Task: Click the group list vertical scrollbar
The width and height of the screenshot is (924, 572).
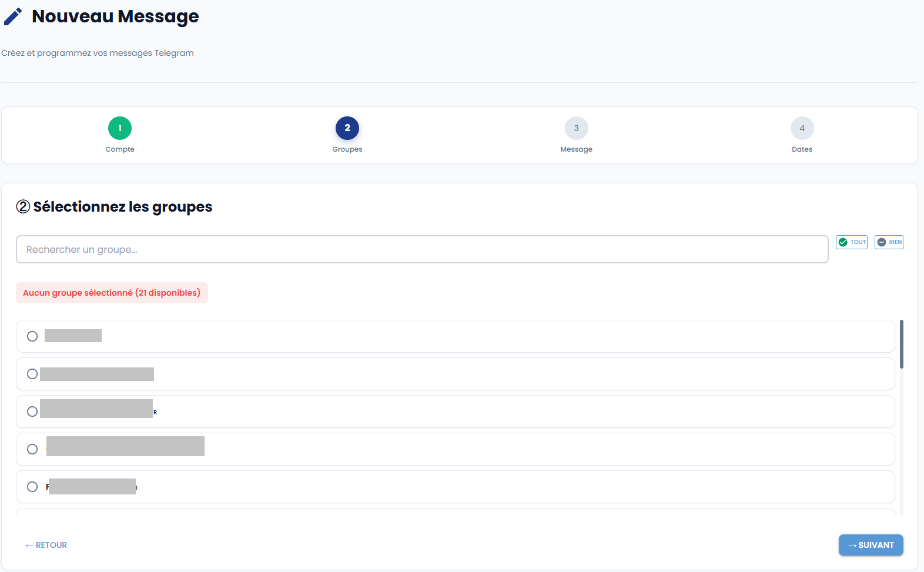Action: [x=902, y=344]
